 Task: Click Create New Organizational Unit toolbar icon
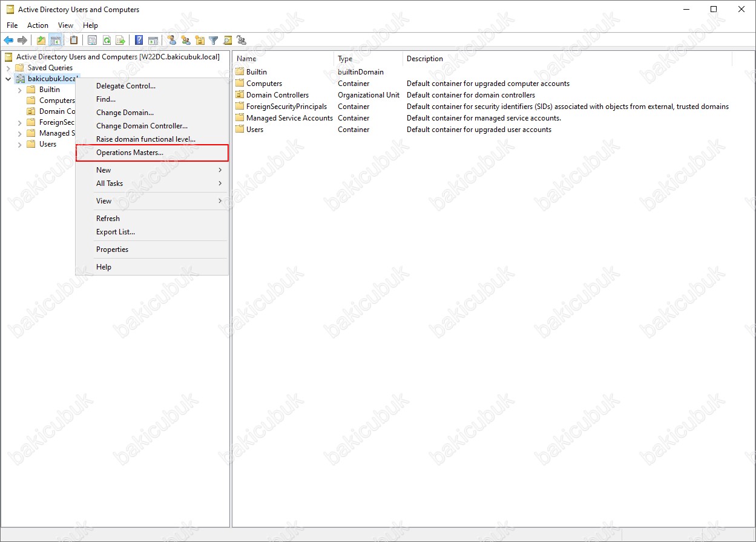click(x=200, y=41)
